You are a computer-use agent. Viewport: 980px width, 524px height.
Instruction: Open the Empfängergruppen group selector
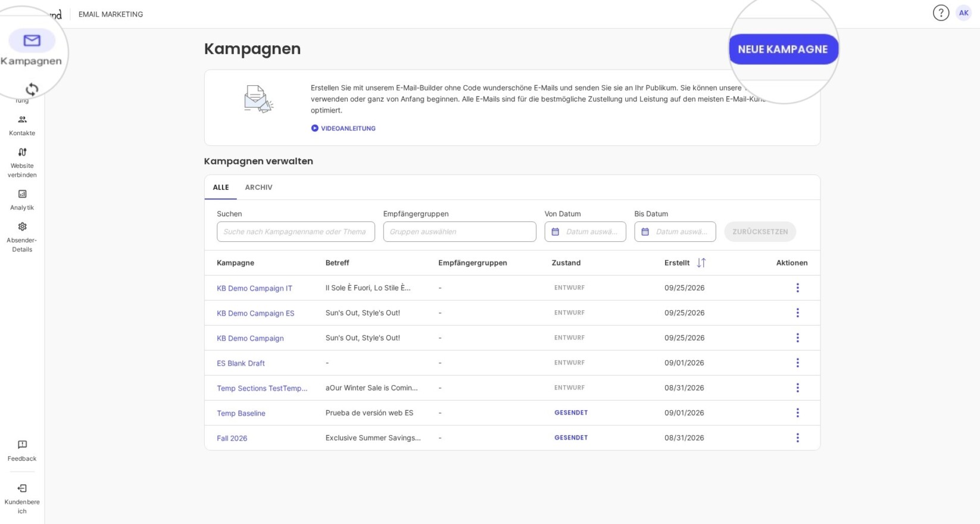(460, 232)
